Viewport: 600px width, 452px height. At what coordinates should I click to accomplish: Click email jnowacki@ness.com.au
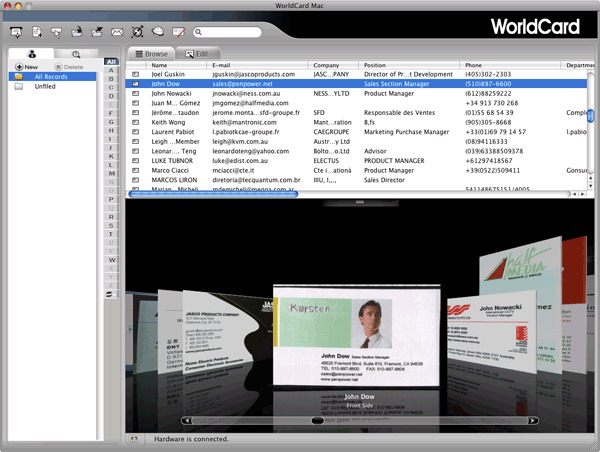(x=246, y=93)
